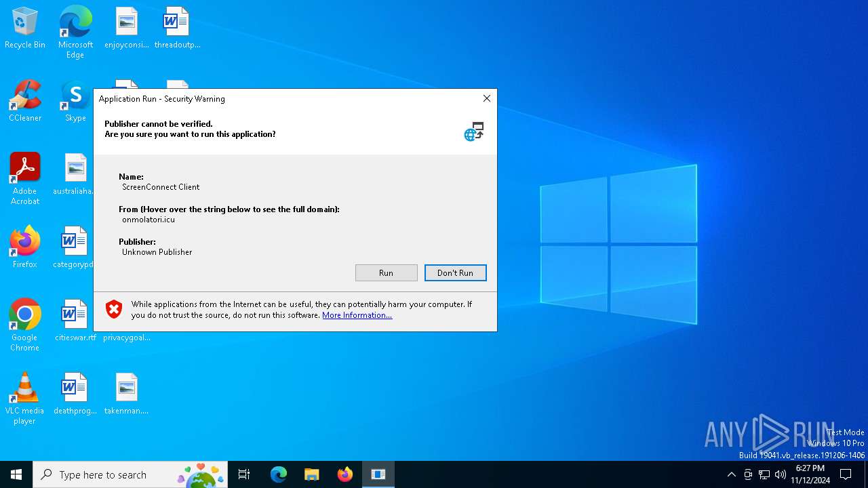Open the More Information link
This screenshot has width=868, height=488.
(357, 315)
